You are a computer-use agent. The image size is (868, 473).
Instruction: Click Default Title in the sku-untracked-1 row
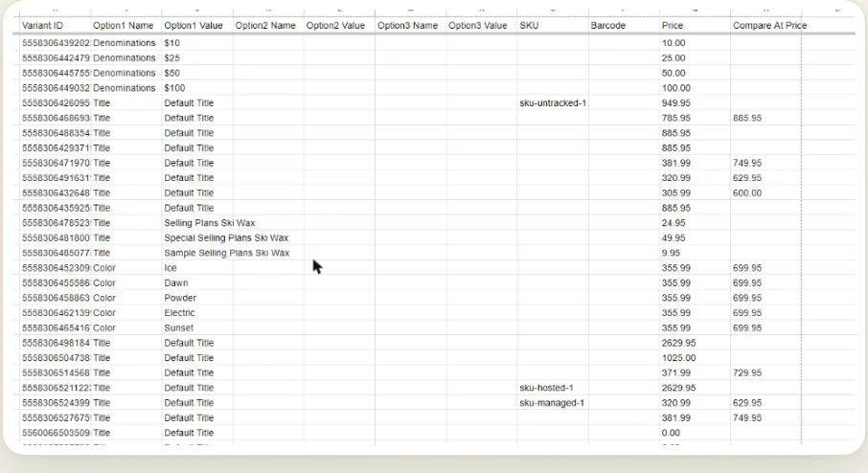[197, 102]
